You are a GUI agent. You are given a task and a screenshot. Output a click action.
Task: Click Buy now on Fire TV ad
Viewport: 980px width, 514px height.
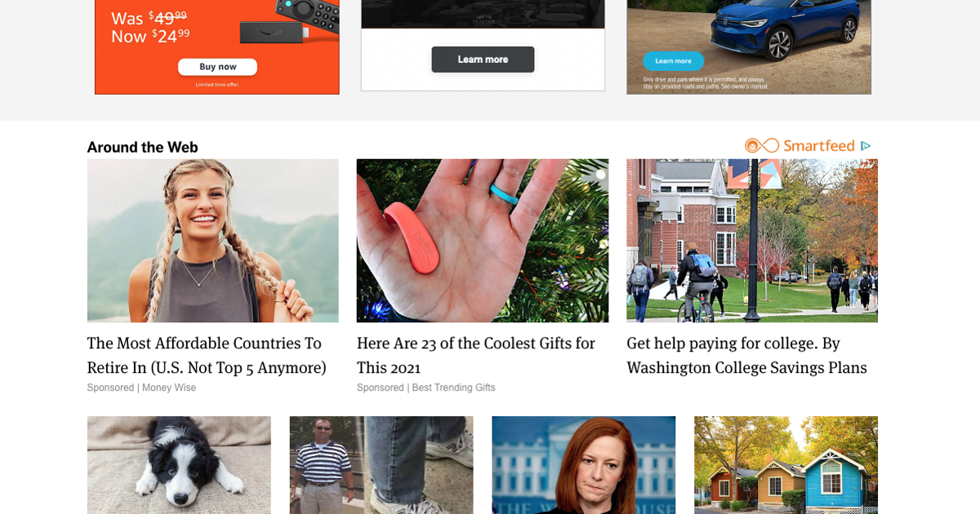tap(217, 67)
